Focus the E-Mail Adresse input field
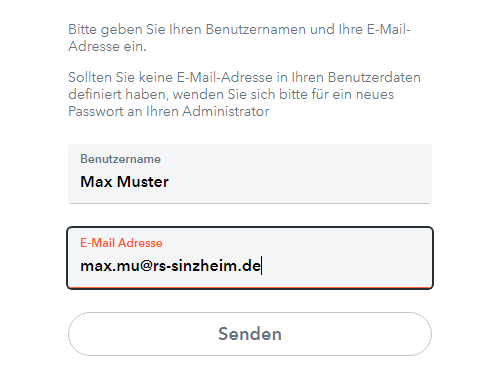Viewport: 490px width, 367px height. pos(250,258)
